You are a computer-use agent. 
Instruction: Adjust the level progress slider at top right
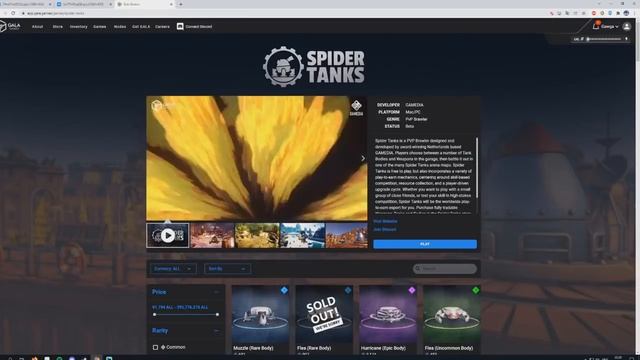[605, 39]
